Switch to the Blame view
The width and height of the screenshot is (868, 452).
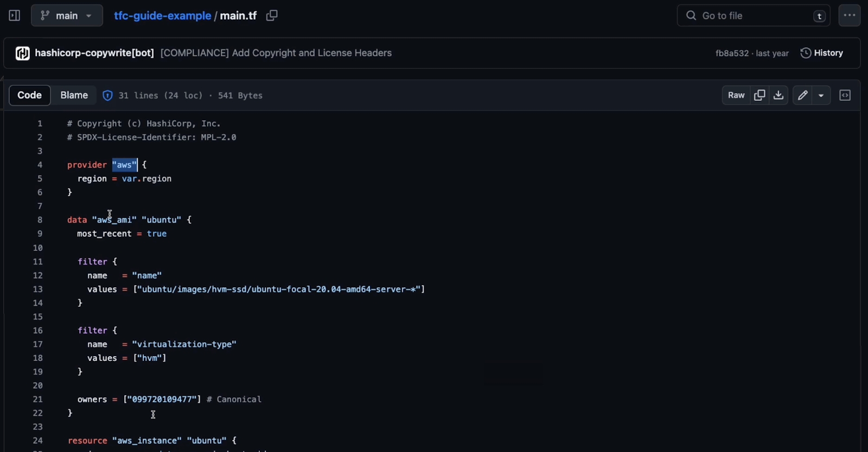74,95
